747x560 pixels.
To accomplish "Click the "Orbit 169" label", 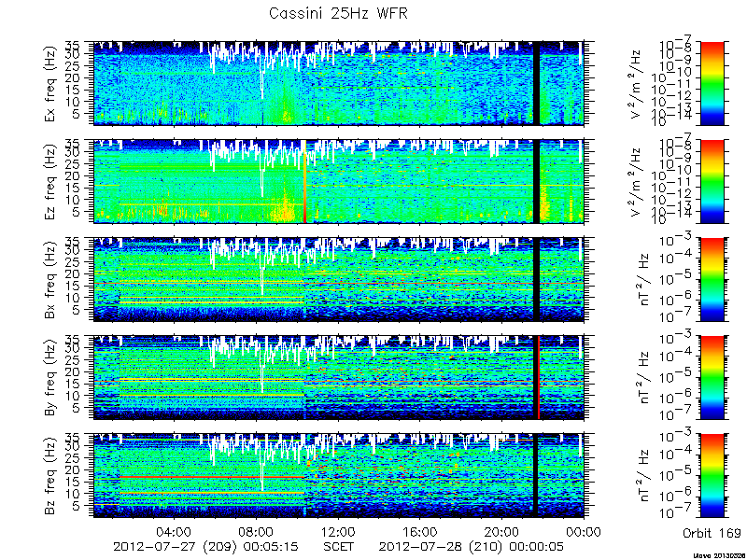I will pos(712,533).
